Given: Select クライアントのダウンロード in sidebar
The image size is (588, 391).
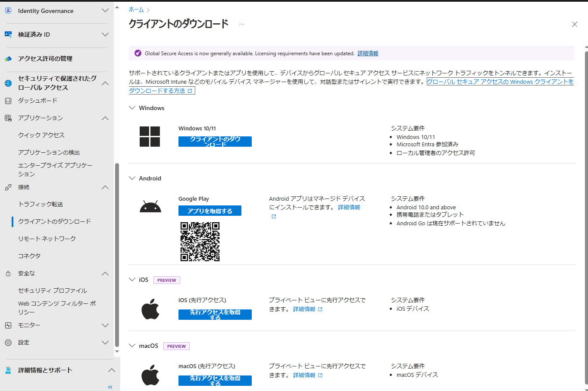Looking at the screenshot, I should pyautogui.click(x=54, y=221).
